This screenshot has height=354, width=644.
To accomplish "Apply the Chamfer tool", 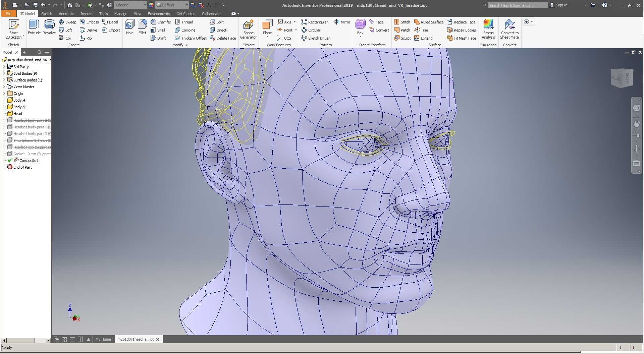I will (x=161, y=22).
